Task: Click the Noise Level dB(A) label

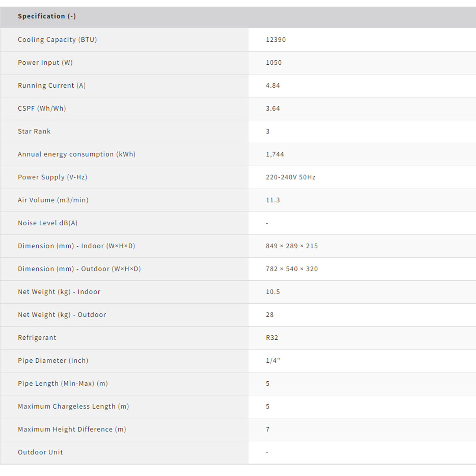Action: (48, 223)
